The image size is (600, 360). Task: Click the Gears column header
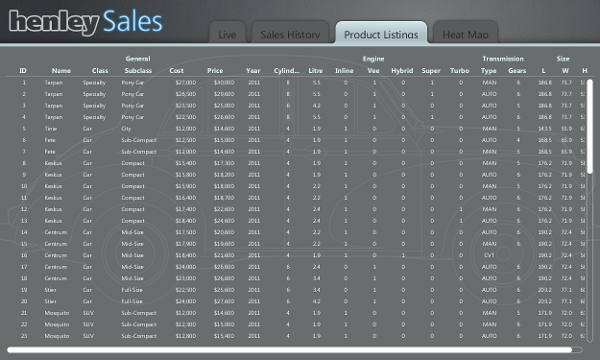pos(517,70)
